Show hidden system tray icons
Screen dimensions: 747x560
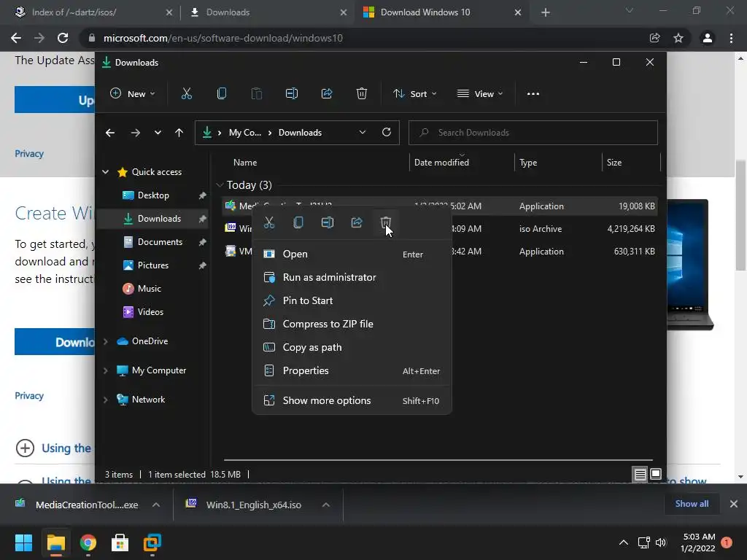coord(623,542)
